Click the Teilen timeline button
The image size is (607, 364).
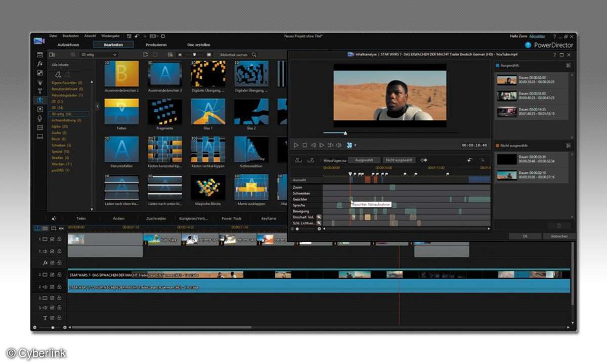point(81,218)
